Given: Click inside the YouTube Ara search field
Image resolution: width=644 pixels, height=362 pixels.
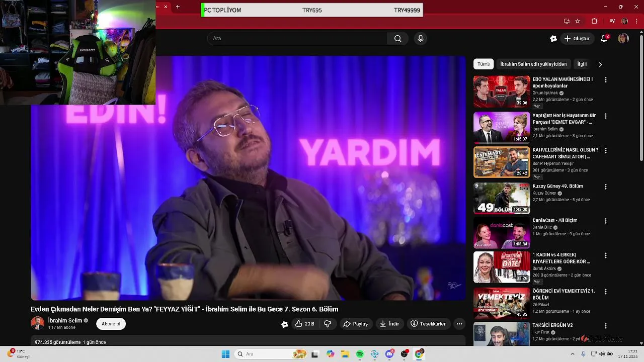Looking at the screenshot, I should coord(297,39).
